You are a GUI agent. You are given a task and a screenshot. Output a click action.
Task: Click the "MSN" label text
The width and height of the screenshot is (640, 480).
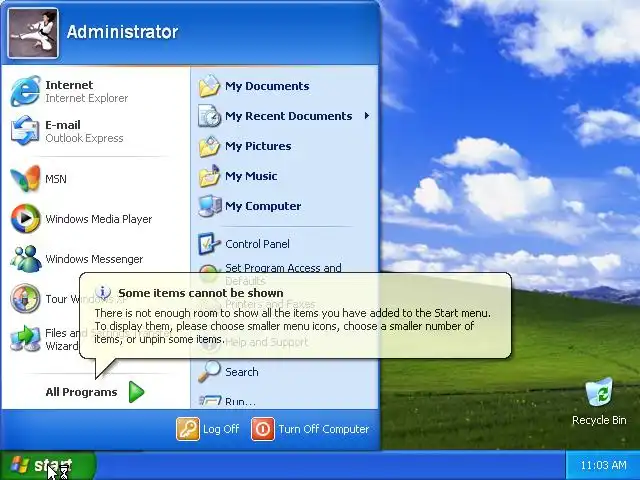click(x=56, y=179)
